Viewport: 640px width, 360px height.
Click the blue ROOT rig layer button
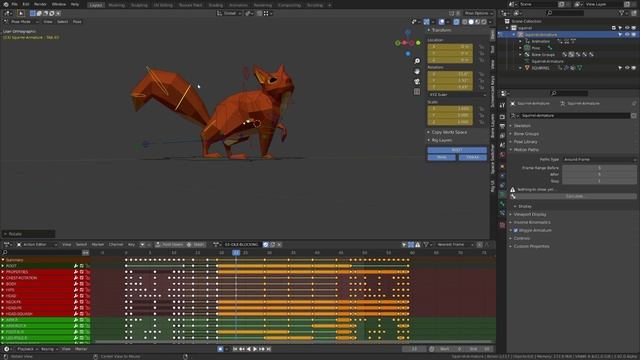coord(457,150)
